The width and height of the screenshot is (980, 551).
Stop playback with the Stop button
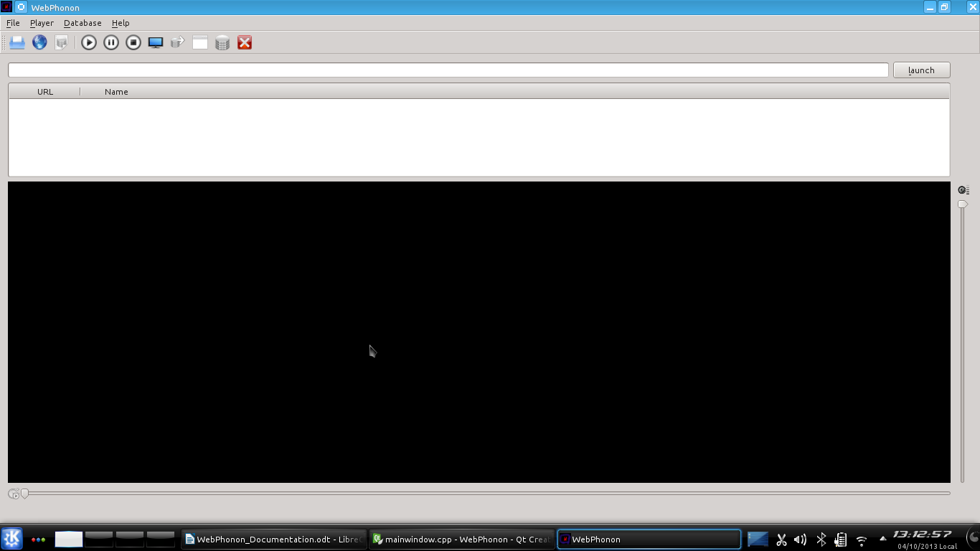(x=133, y=43)
